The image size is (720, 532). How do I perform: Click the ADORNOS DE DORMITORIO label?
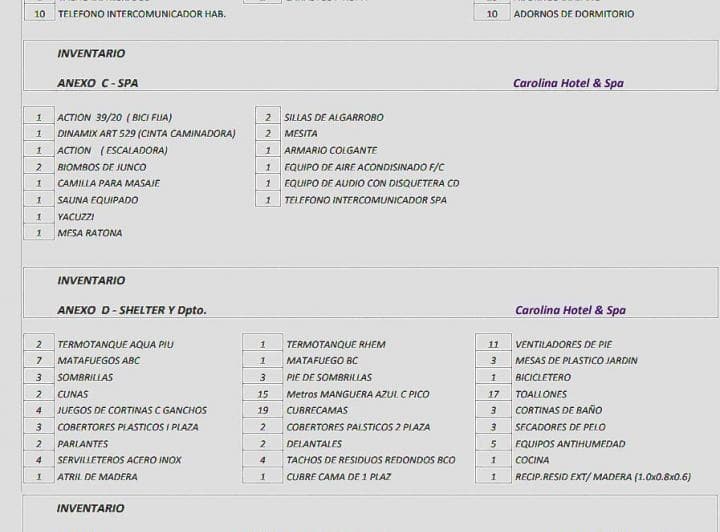573,14
